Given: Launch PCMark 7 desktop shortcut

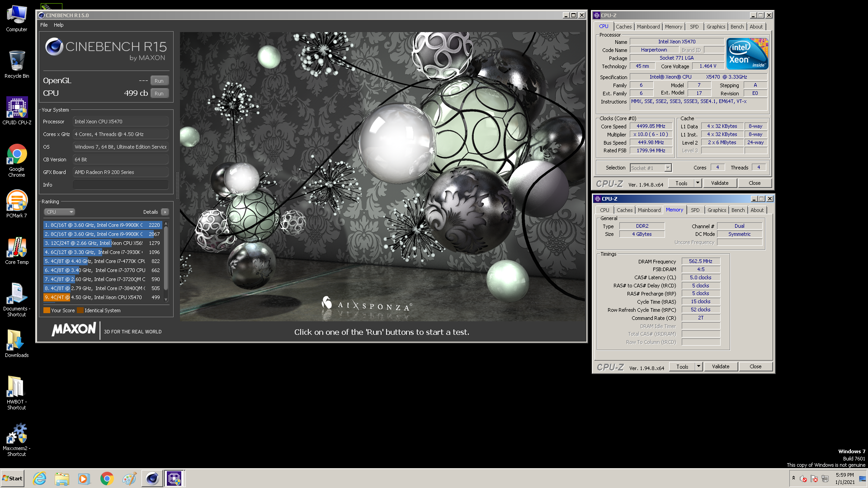Looking at the screenshot, I should coord(17,204).
